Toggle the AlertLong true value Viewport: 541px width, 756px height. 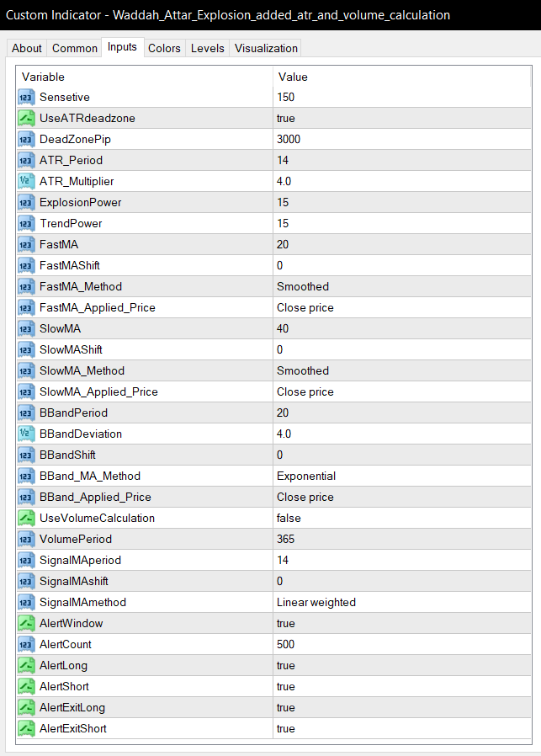click(402, 665)
